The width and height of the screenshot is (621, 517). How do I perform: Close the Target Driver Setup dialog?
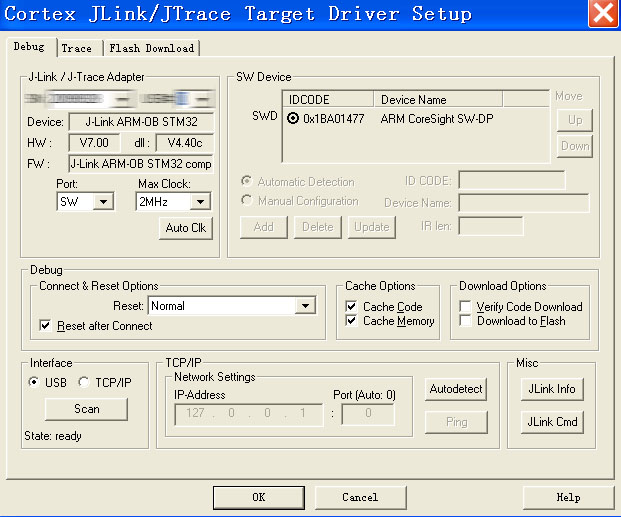602,14
